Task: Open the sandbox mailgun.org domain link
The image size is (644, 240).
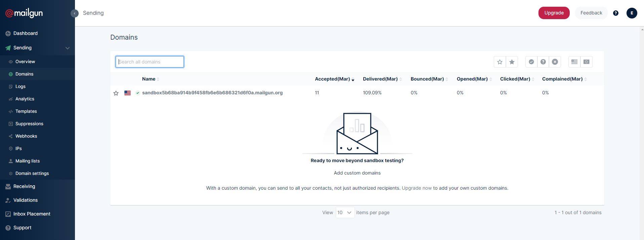Action: 212,93
